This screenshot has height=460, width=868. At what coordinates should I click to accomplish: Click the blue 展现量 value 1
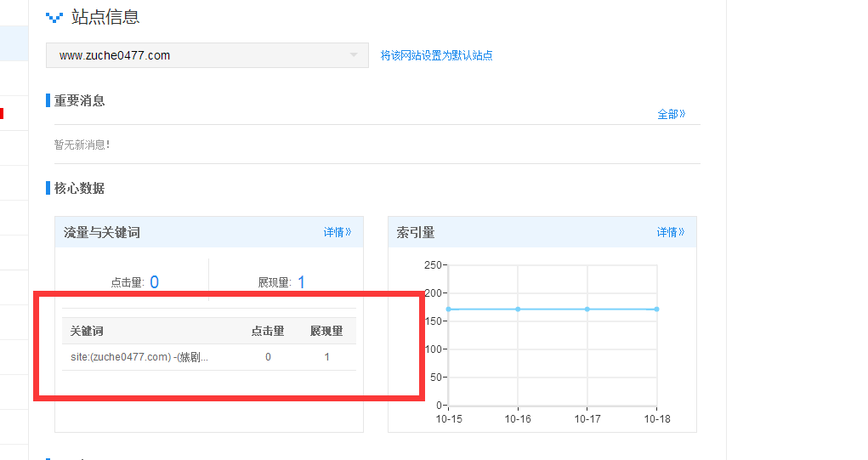click(x=301, y=282)
